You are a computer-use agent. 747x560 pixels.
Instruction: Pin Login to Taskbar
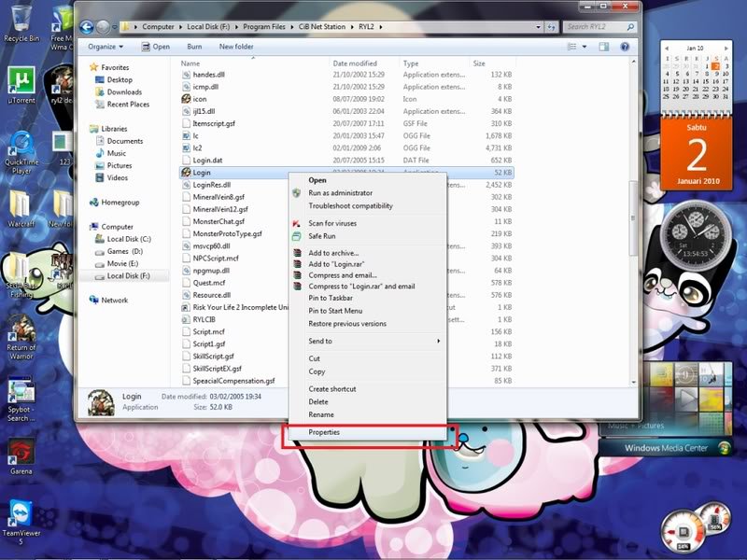[331, 298]
